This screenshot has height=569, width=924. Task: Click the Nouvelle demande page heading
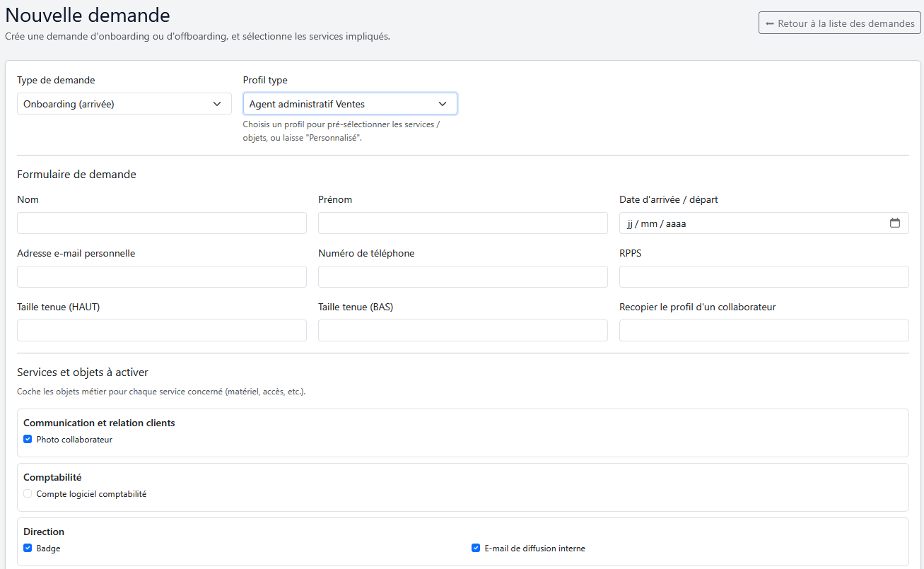88,15
